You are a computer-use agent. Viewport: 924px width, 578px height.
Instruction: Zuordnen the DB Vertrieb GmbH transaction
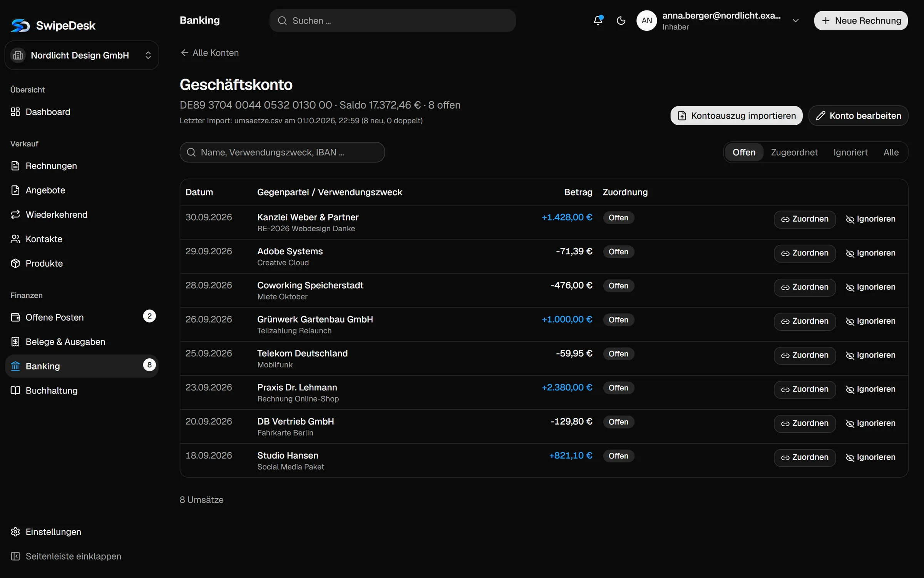tap(805, 423)
